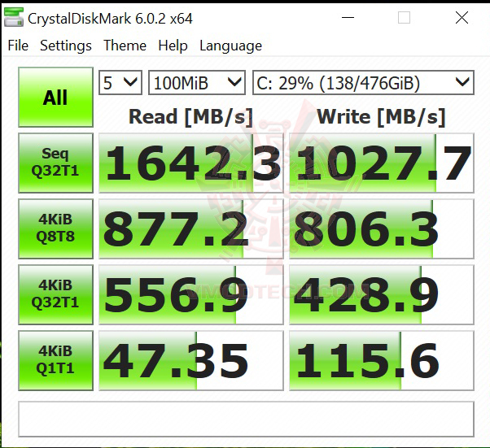Image resolution: width=490 pixels, height=448 pixels.
Task: Click the Read [MB/s] column header
Action: click(x=190, y=117)
